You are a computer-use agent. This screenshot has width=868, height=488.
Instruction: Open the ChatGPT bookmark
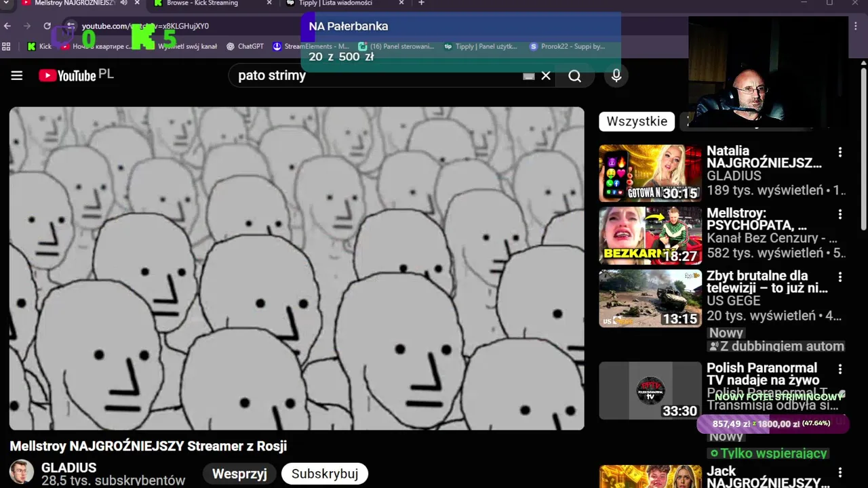(x=245, y=46)
